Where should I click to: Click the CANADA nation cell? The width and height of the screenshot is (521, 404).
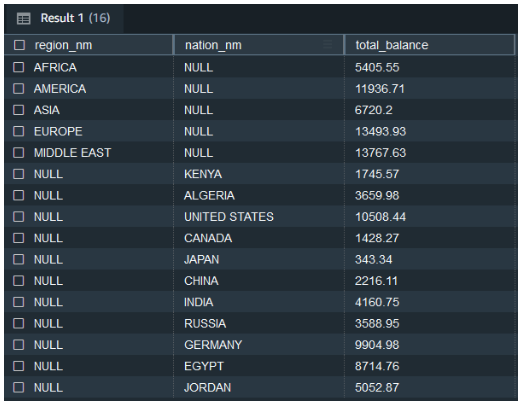259,238
